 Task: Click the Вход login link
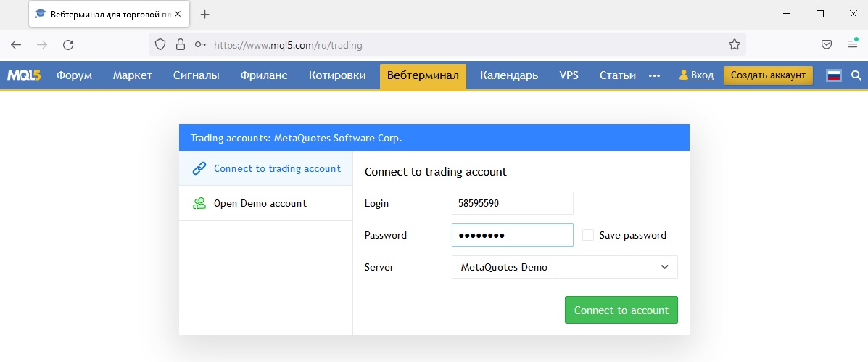tap(702, 75)
